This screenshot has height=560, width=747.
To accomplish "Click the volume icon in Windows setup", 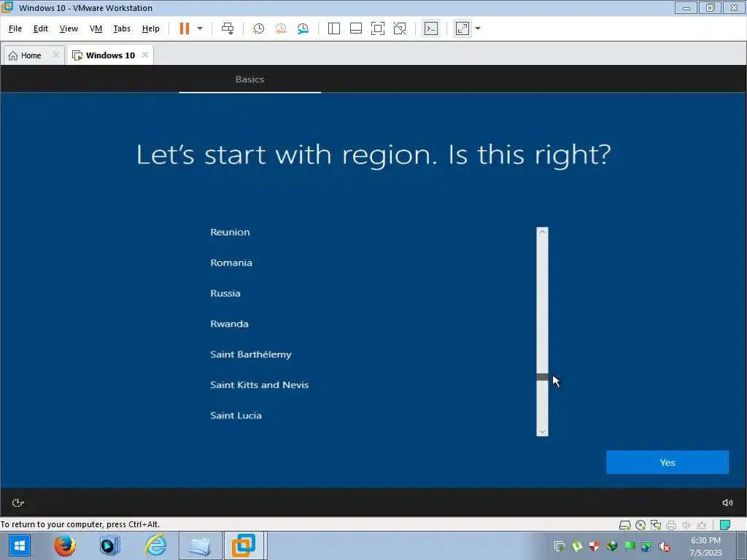I will click(x=727, y=502).
